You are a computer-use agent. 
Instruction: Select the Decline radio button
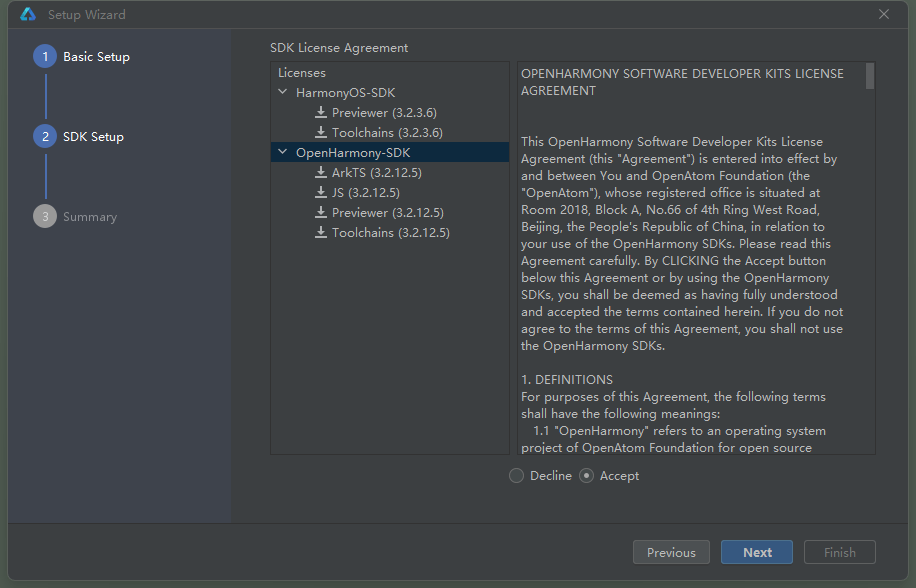(x=516, y=476)
